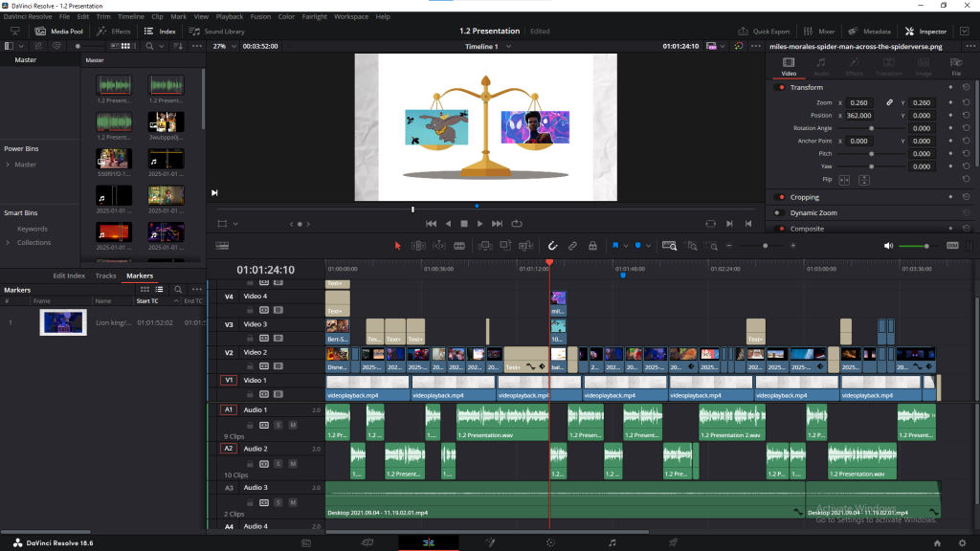Open Timeline View Options icon
The height and width of the screenshot is (551, 980).
pos(222,246)
